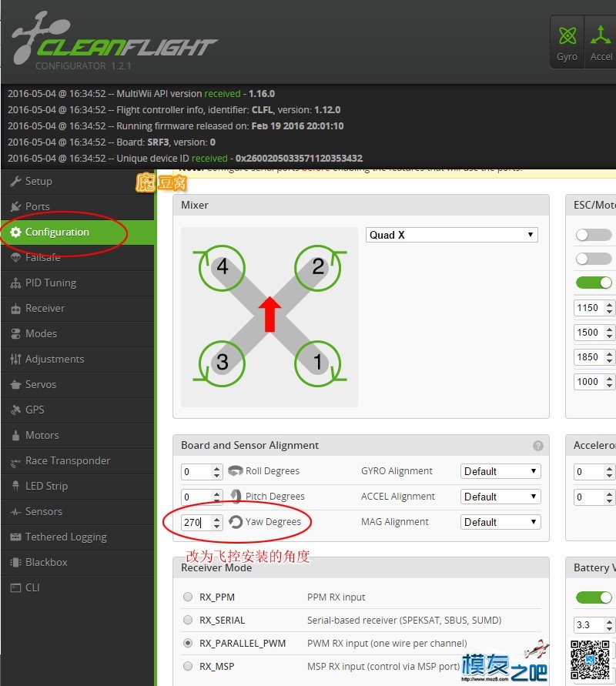The width and height of the screenshot is (616, 686).
Task: Open the Quad X mixer dropdown
Action: click(x=451, y=235)
